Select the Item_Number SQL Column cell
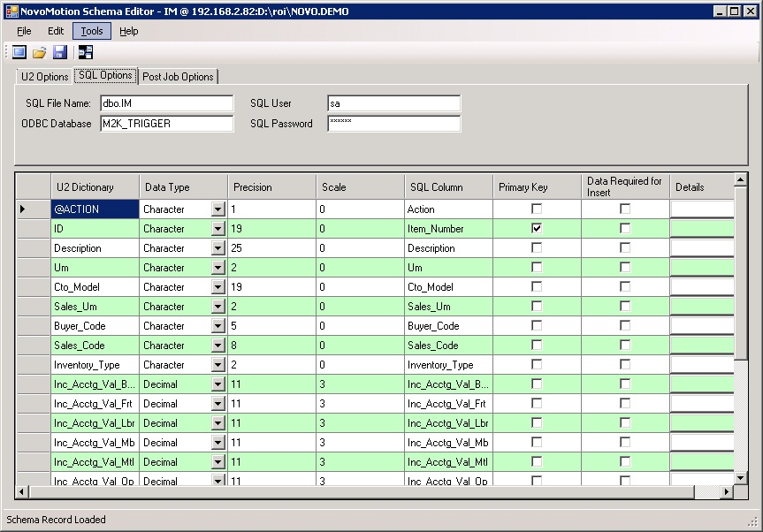Image resolution: width=763 pixels, height=532 pixels. point(448,229)
